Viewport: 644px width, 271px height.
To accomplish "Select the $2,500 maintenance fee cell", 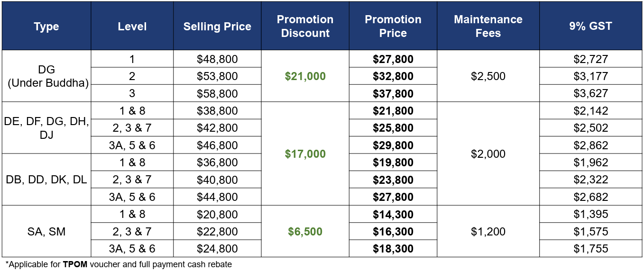I will coord(488,76).
